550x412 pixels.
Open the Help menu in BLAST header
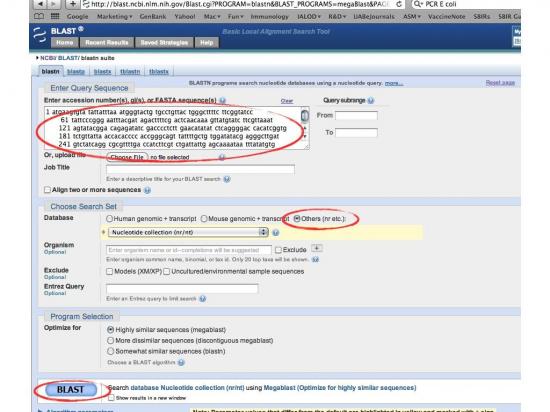click(207, 43)
